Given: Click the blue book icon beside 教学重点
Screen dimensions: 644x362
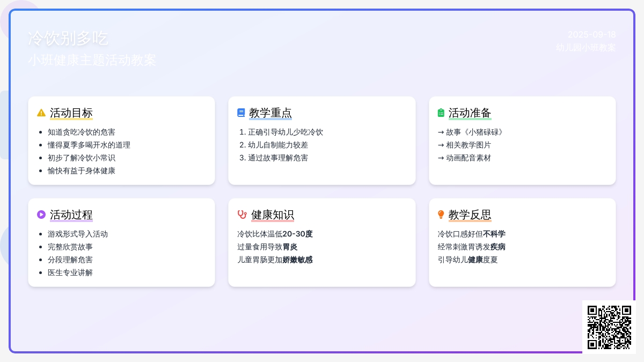Looking at the screenshot, I should point(241,113).
